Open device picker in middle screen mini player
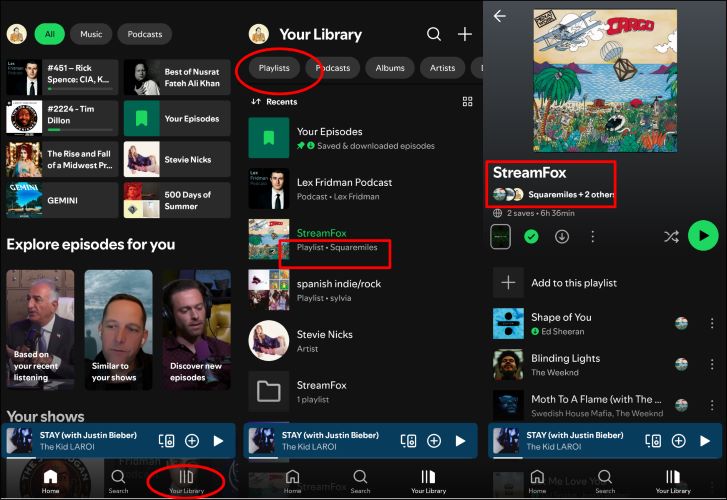The width and height of the screenshot is (727, 500). click(408, 441)
